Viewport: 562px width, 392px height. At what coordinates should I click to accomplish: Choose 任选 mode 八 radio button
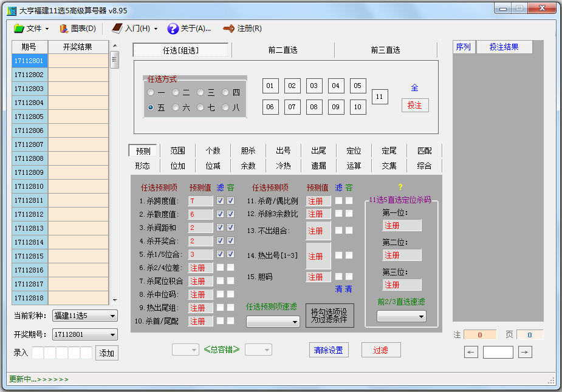[225, 107]
